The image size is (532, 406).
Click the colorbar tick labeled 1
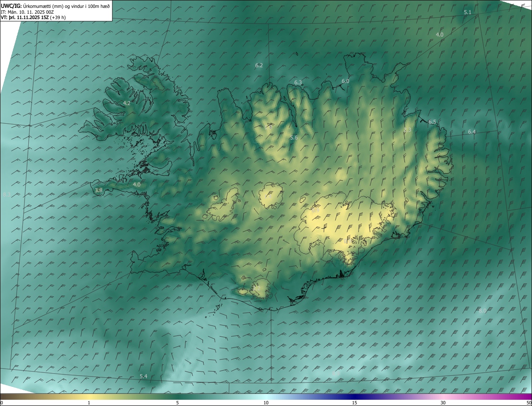tap(89, 403)
